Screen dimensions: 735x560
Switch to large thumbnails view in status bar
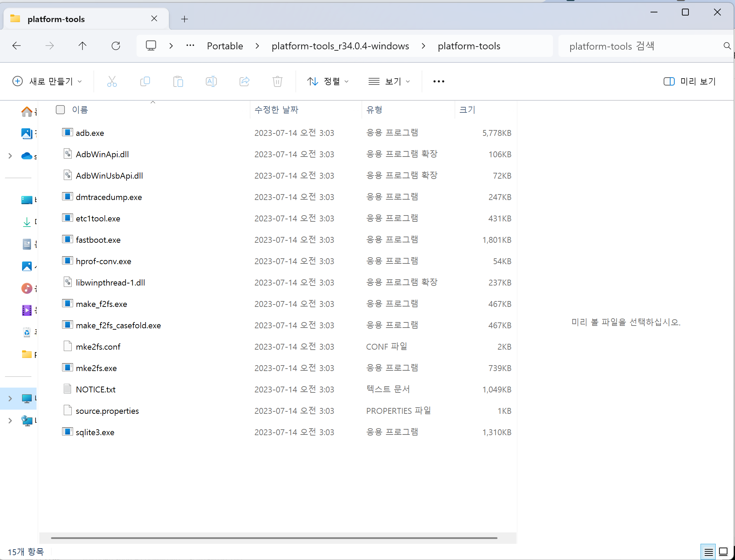[723, 552]
